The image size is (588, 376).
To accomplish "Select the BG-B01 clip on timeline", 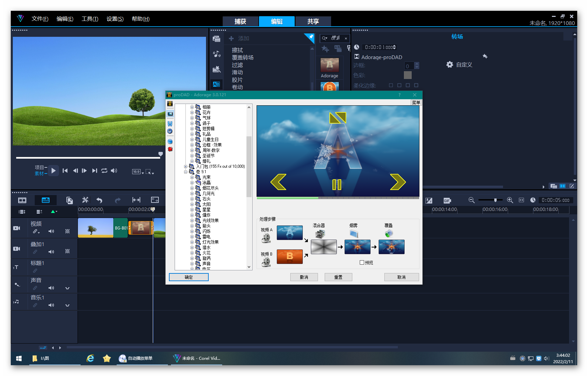I will (x=121, y=228).
